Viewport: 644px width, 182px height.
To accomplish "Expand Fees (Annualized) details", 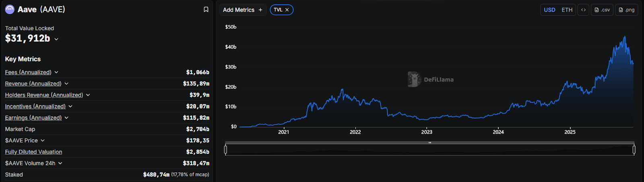I will click(56, 72).
